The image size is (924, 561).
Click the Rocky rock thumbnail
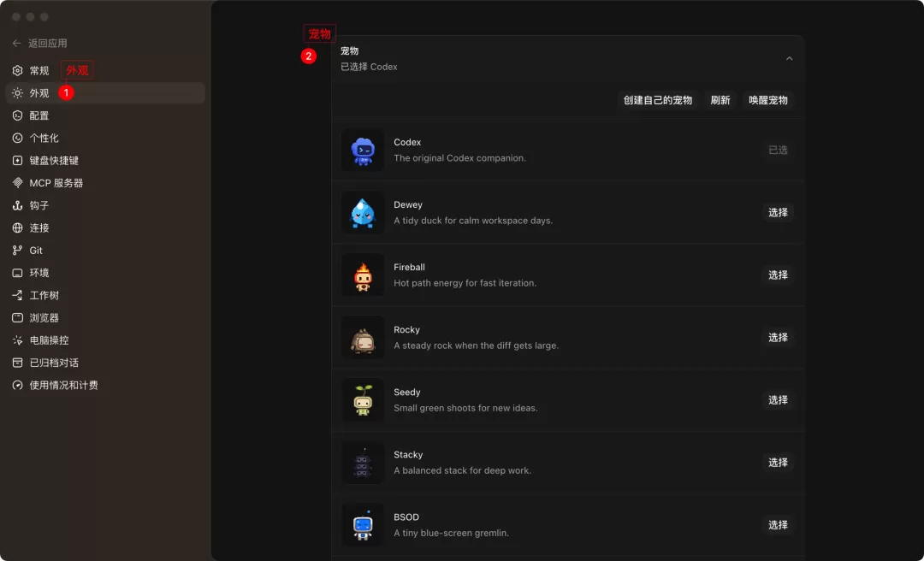click(x=363, y=338)
